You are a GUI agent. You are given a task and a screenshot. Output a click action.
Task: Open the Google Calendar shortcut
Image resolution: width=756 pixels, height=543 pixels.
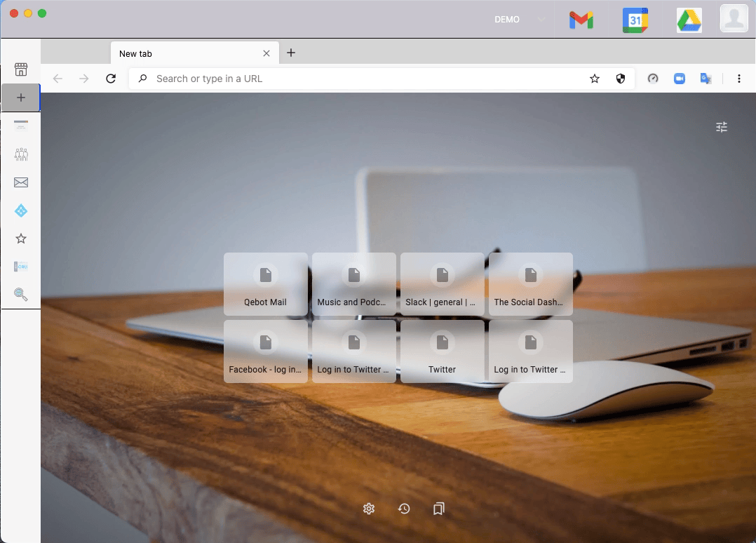pyautogui.click(x=635, y=20)
